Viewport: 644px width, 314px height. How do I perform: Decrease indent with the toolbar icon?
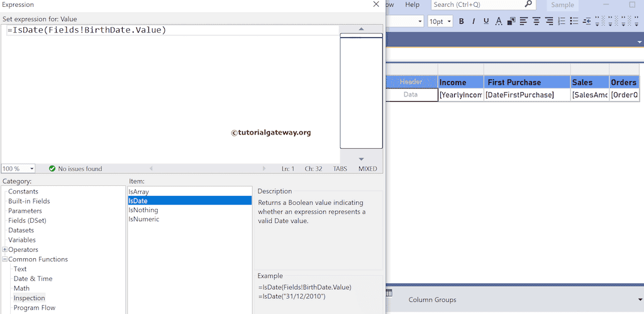pyautogui.click(x=587, y=21)
